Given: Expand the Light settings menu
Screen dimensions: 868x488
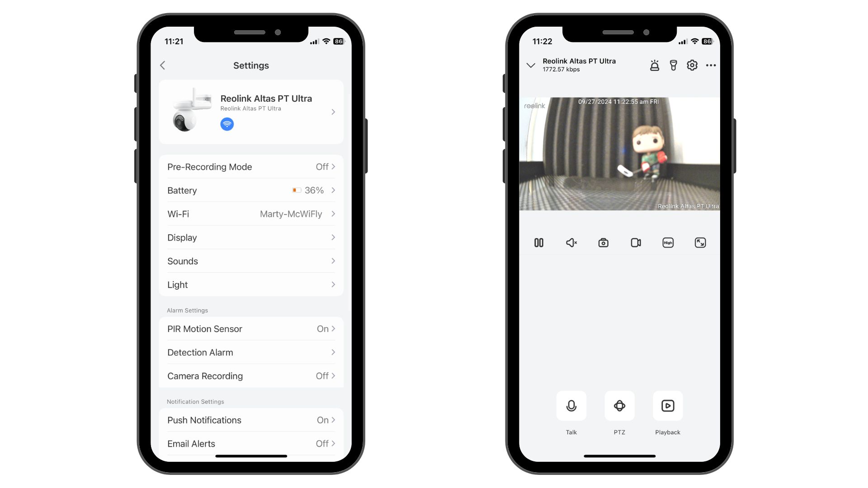Looking at the screenshot, I should pos(250,284).
